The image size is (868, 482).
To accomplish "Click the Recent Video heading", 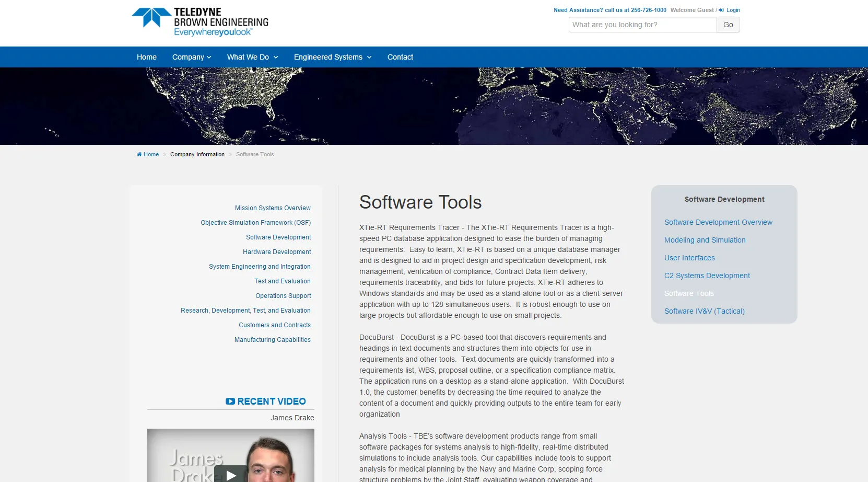I will pos(272,401).
